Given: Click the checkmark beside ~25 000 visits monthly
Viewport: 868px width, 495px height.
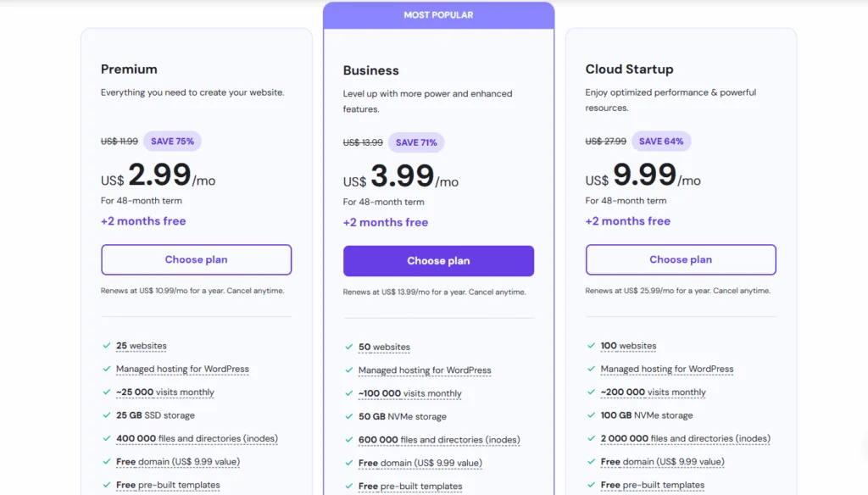Looking at the screenshot, I should (107, 392).
